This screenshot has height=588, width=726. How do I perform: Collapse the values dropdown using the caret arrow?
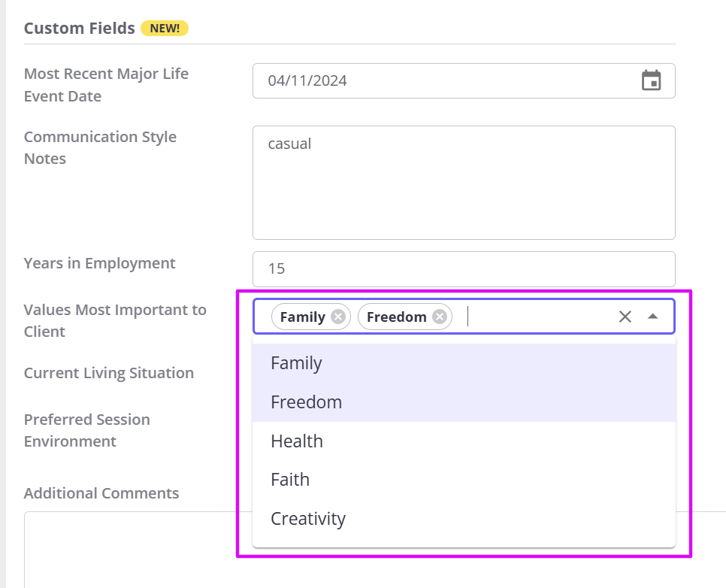pyautogui.click(x=652, y=317)
